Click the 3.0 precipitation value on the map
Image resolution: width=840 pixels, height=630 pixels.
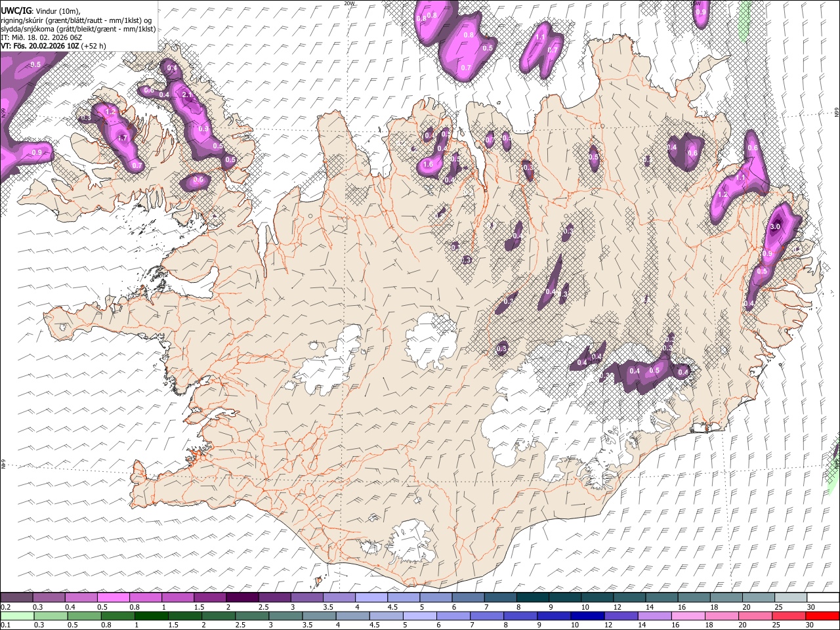(x=774, y=227)
